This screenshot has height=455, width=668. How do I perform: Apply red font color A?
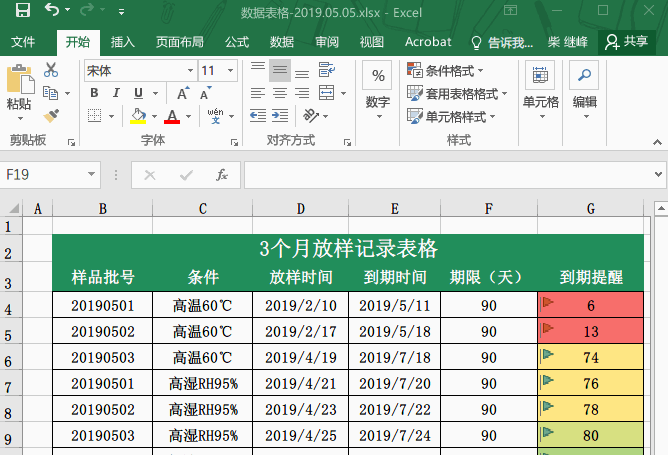tap(172, 116)
